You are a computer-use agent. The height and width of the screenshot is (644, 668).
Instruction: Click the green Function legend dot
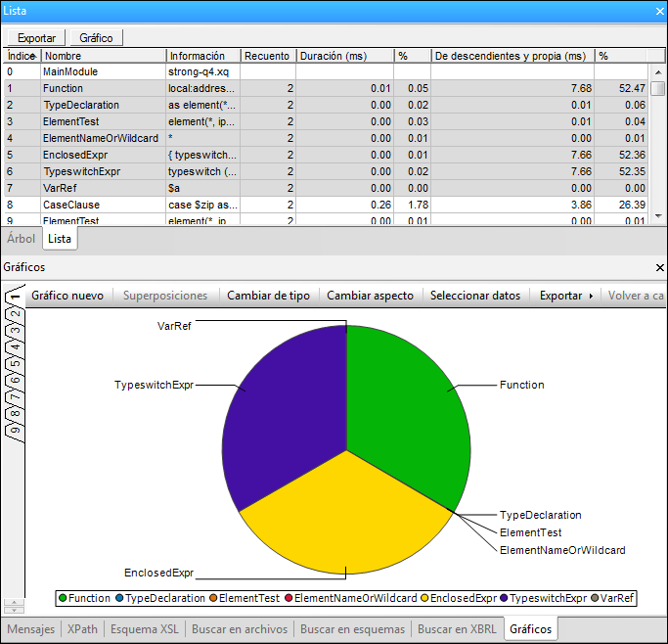point(64,597)
